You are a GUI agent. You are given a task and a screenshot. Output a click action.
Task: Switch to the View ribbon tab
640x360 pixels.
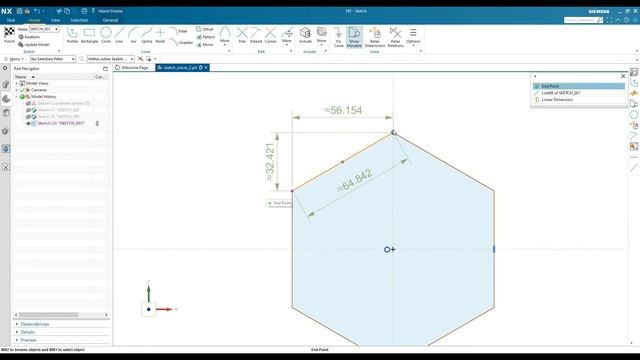[56, 20]
